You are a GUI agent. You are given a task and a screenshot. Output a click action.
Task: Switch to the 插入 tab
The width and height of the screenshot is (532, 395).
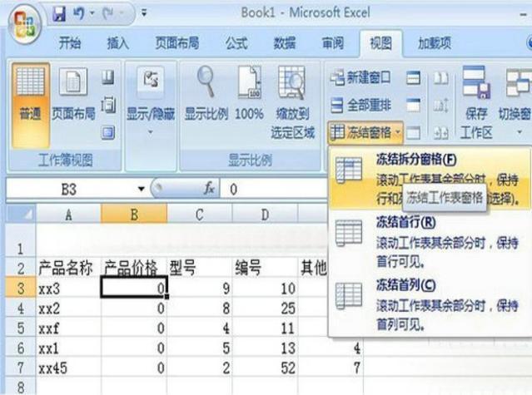click(117, 43)
